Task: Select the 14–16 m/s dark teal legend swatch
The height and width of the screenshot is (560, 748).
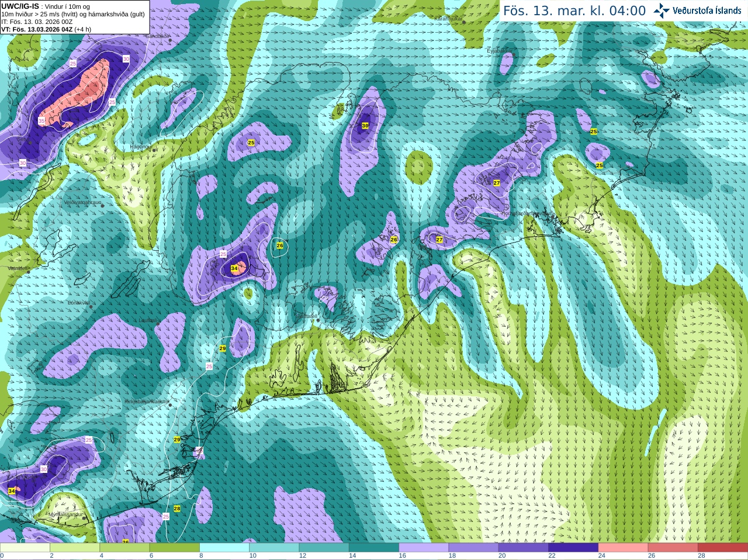Action: pos(374,548)
